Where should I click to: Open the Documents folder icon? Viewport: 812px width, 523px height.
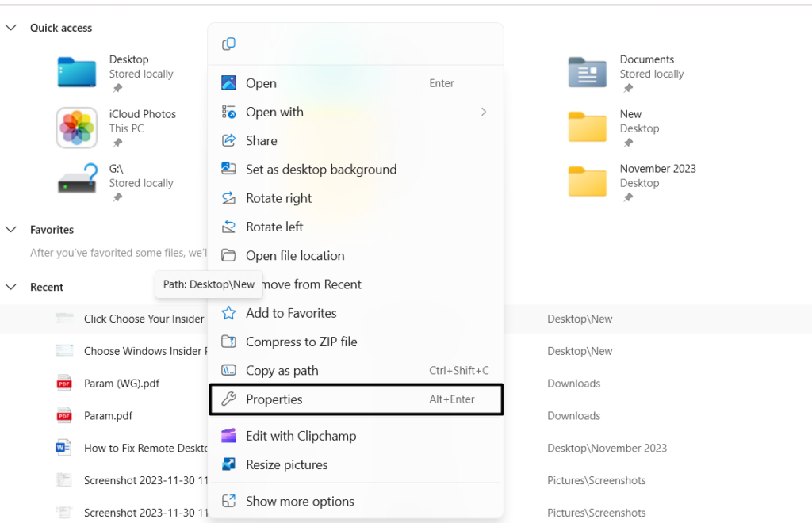(588, 73)
